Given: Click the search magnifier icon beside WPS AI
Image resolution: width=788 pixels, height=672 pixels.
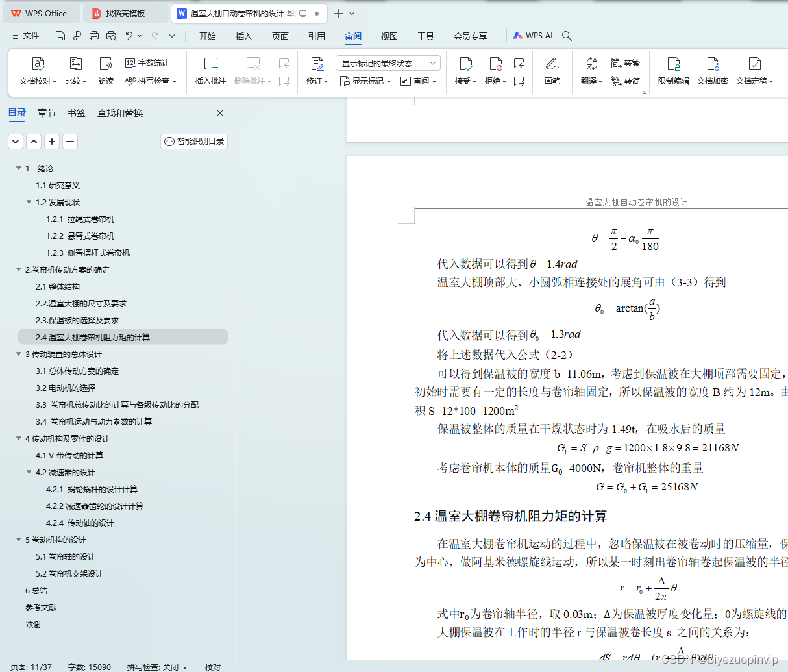Looking at the screenshot, I should (x=567, y=36).
